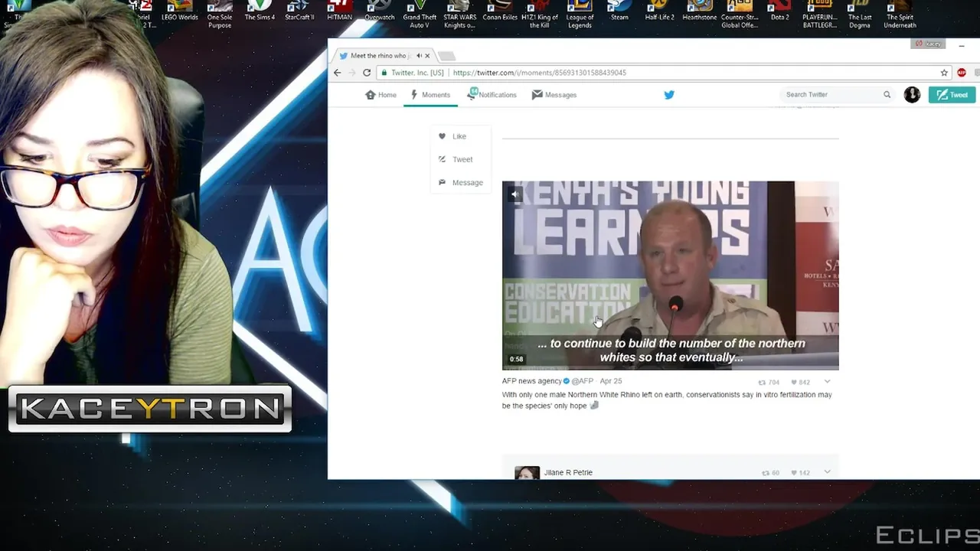Expand Jilane R Petrie tweet options
The image size is (980, 551).
click(827, 472)
